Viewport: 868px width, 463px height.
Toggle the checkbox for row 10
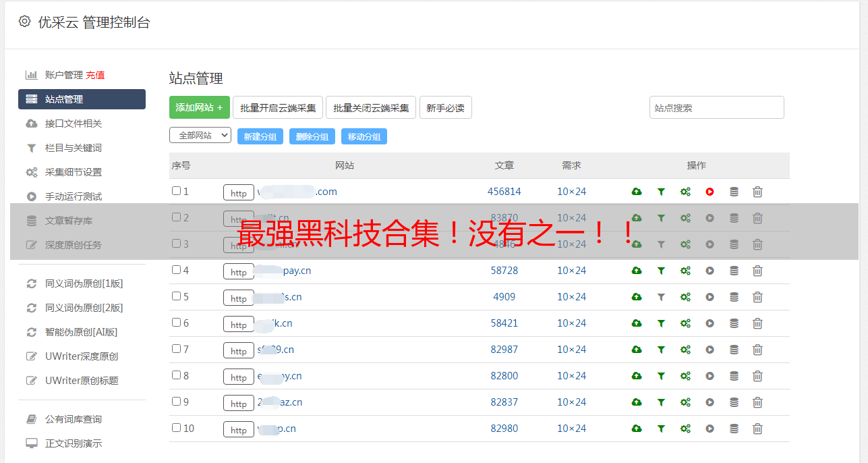(x=176, y=428)
